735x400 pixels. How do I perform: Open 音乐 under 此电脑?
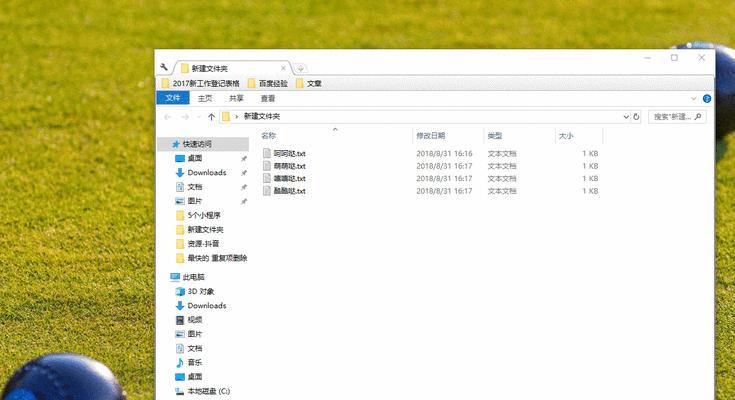pos(195,362)
